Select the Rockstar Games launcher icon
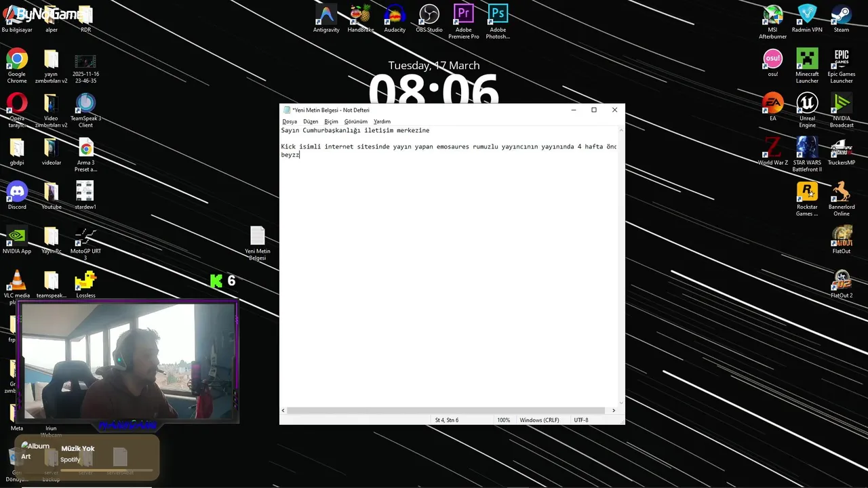This screenshot has width=868, height=488. pyautogui.click(x=807, y=198)
